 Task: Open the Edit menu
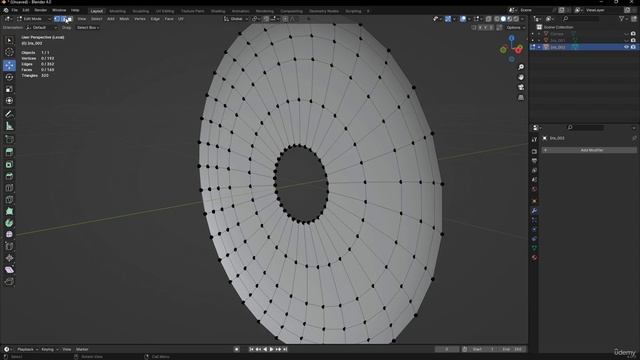click(x=26, y=10)
